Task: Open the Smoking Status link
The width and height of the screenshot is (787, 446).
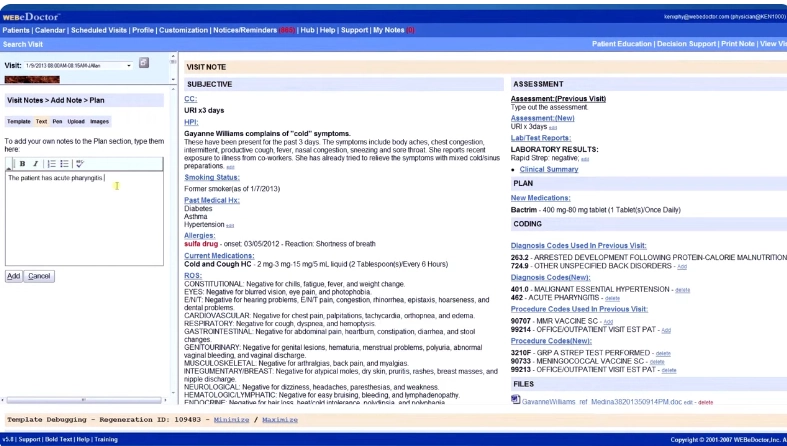Action: 212,177
